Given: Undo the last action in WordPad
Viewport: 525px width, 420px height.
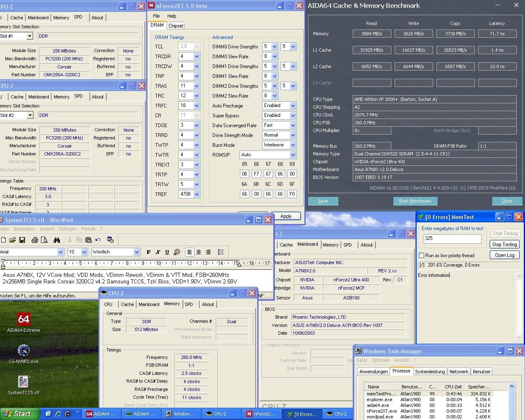Looking at the screenshot, I should click(98, 240).
